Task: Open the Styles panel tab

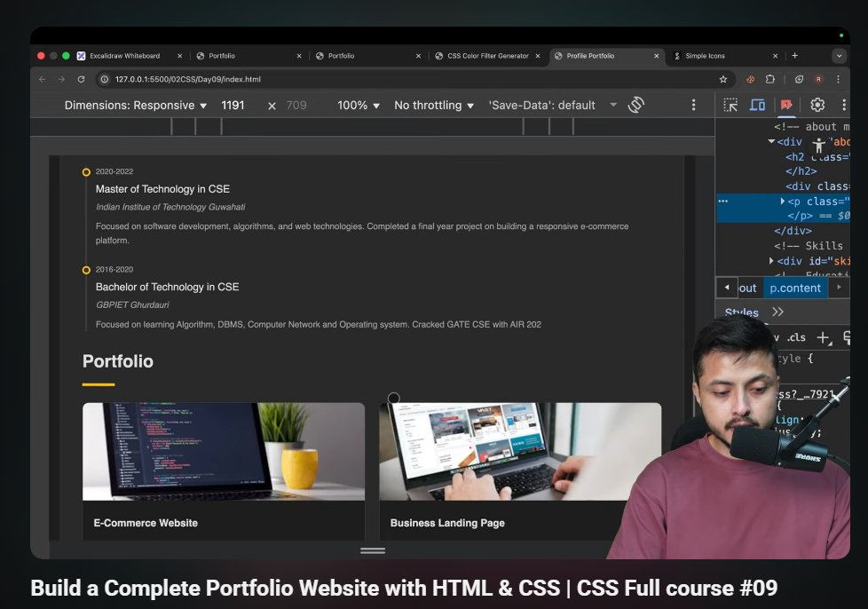Action: tap(741, 312)
